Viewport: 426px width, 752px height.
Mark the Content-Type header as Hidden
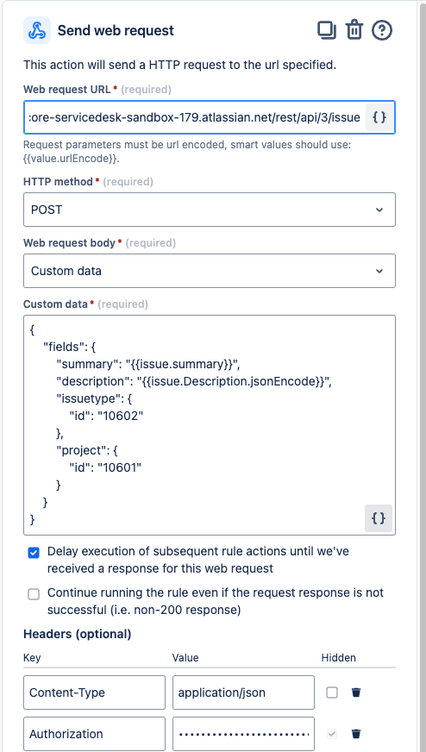tap(332, 693)
